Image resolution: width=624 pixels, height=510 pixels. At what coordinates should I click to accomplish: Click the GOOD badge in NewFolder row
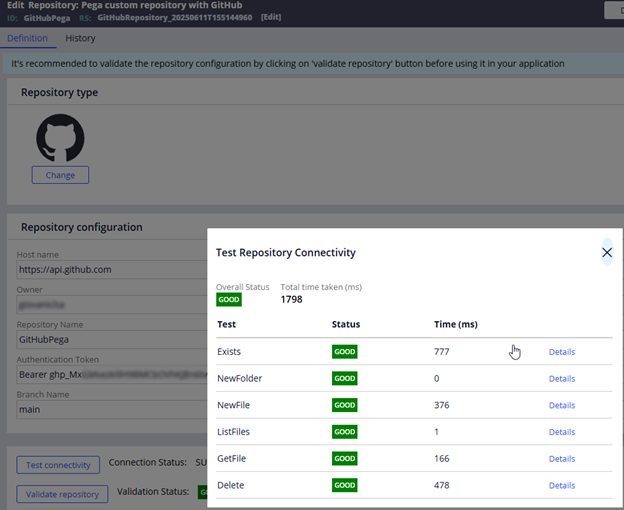pos(345,378)
